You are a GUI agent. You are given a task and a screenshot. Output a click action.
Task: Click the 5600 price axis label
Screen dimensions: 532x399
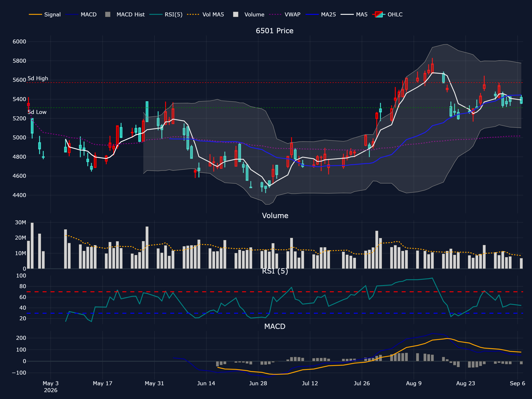pyautogui.click(x=19, y=80)
